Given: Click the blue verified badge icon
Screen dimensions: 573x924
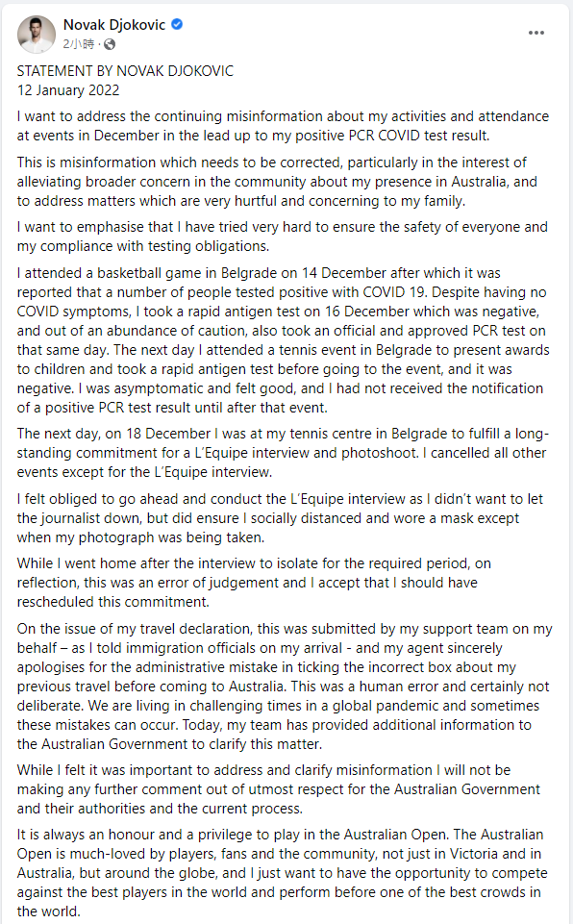Looking at the screenshot, I should (x=177, y=25).
